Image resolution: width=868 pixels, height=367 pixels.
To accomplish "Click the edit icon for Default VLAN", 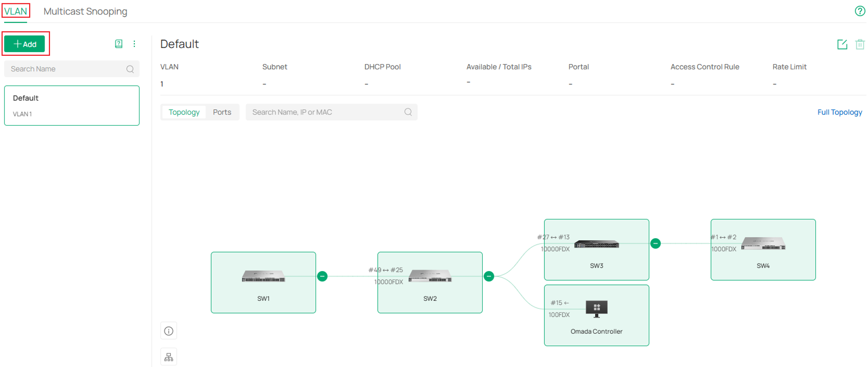I will pos(842,44).
